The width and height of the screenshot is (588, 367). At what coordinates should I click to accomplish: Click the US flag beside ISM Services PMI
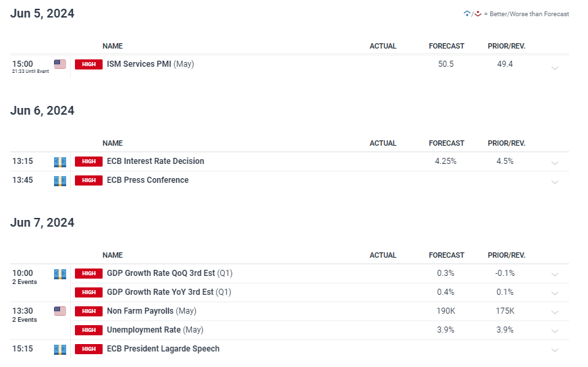coord(60,64)
